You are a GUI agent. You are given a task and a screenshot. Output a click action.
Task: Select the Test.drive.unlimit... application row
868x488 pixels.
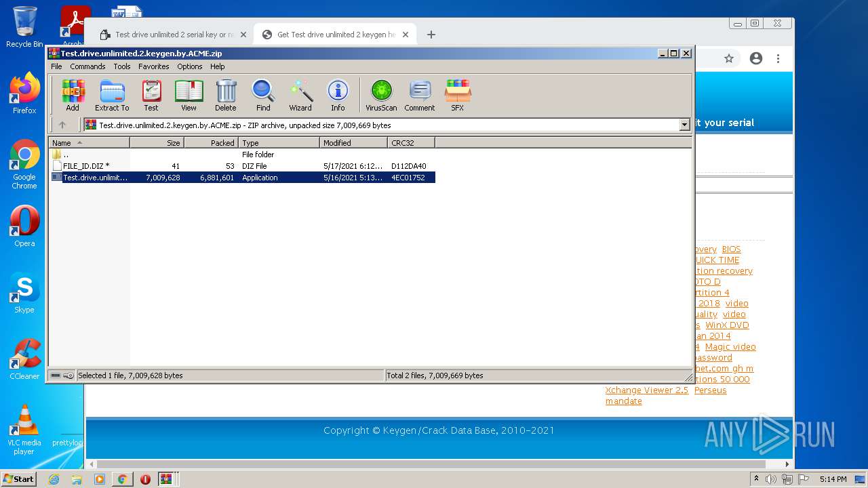tap(242, 178)
